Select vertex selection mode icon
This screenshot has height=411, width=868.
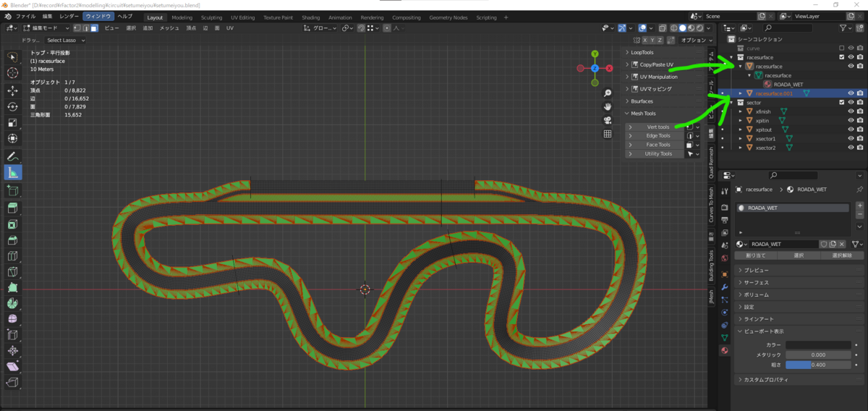78,28
